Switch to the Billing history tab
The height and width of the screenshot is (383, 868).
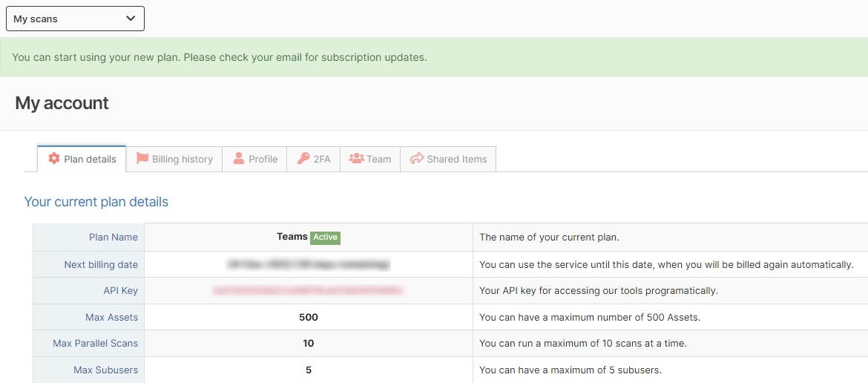click(x=182, y=159)
